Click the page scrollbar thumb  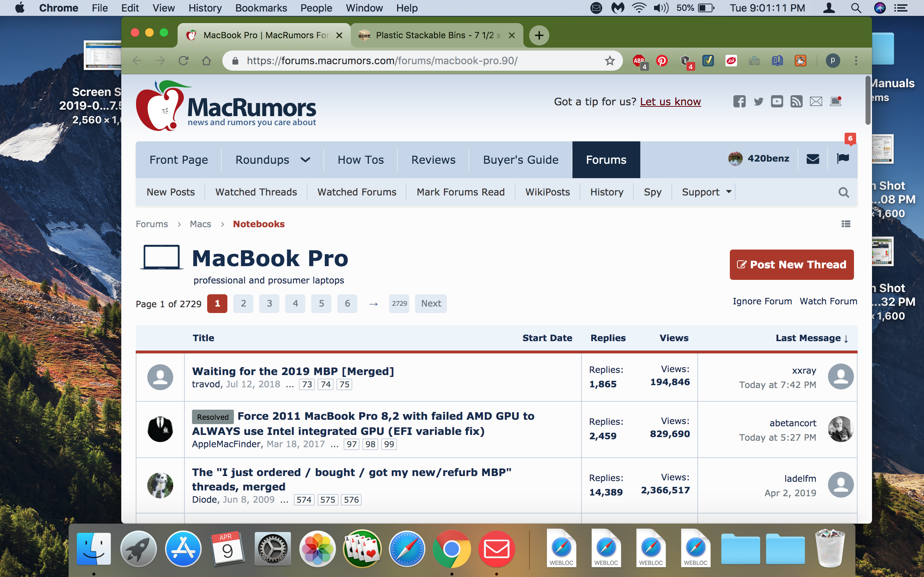coord(867,101)
